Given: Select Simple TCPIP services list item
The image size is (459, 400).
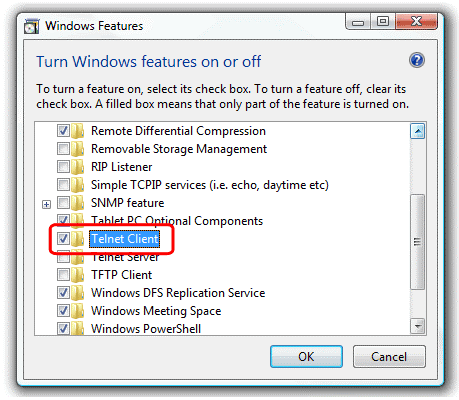Looking at the screenshot, I should (x=210, y=185).
